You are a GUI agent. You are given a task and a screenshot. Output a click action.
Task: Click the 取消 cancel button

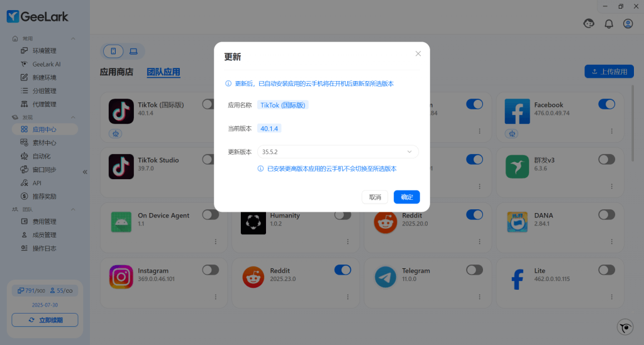(x=375, y=197)
